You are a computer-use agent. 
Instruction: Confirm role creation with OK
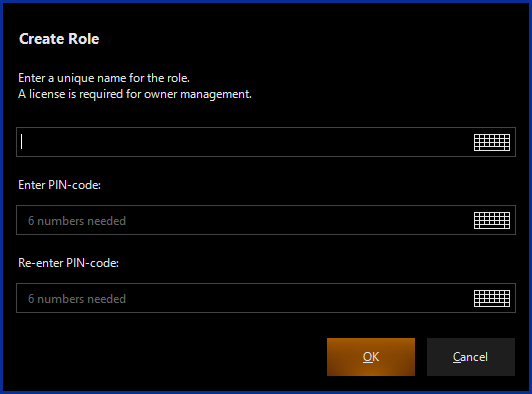pyautogui.click(x=371, y=357)
